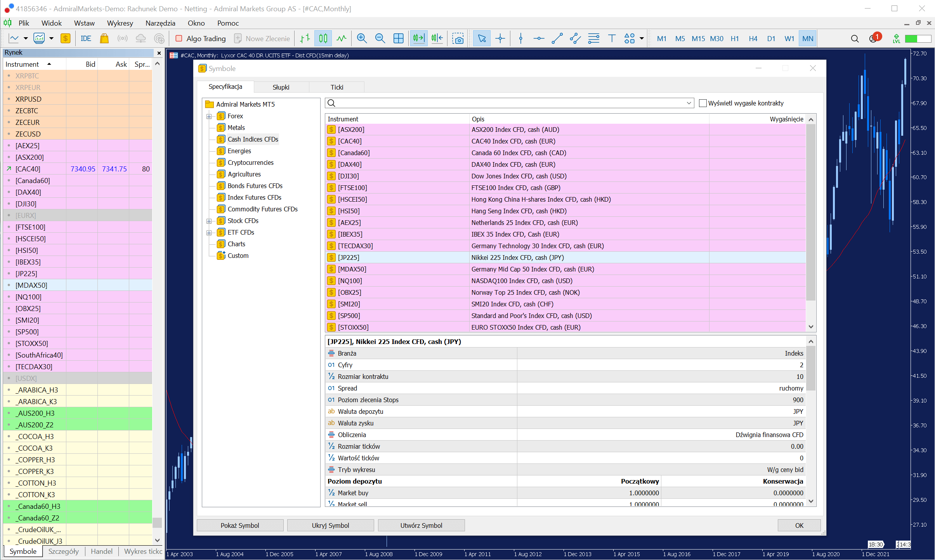
Task: Click the Signals broadcast icon
Action: point(123,38)
